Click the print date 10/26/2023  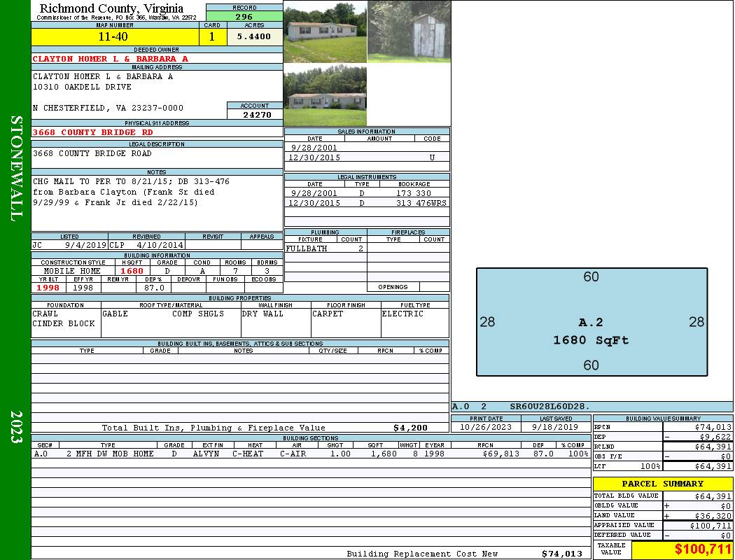coord(486,426)
